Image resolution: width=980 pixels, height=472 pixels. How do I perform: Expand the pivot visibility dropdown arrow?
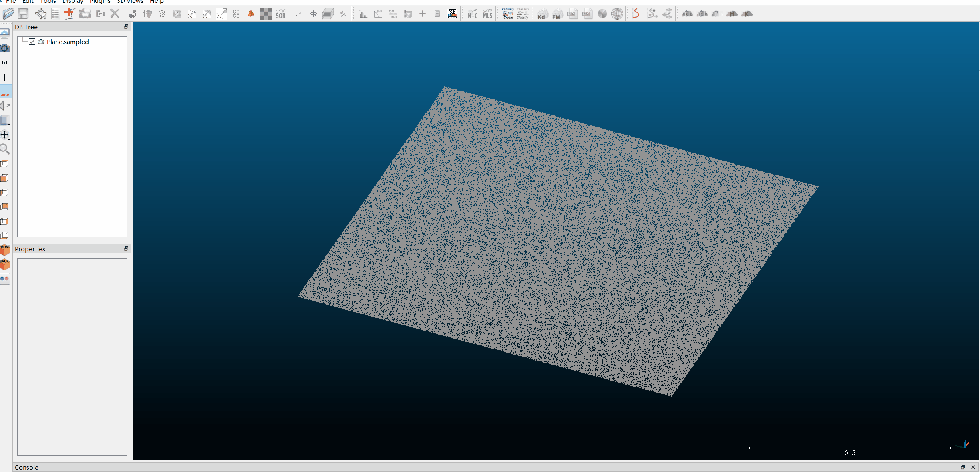tap(9, 139)
